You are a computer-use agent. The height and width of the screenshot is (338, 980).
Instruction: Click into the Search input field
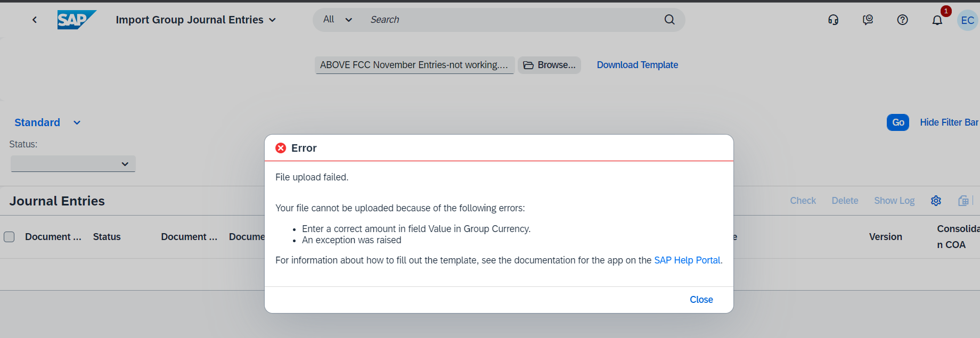pyautogui.click(x=511, y=20)
